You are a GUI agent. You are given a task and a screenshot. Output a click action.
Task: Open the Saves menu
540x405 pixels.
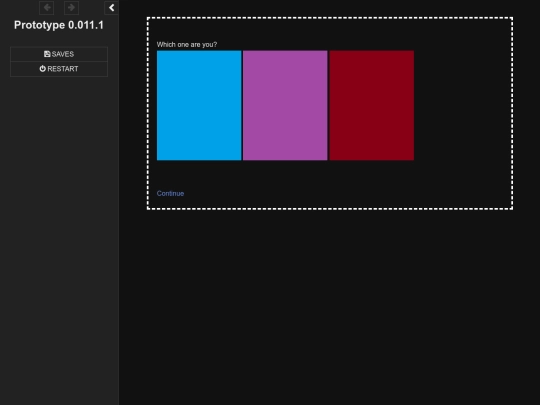(x=59, y=54)
